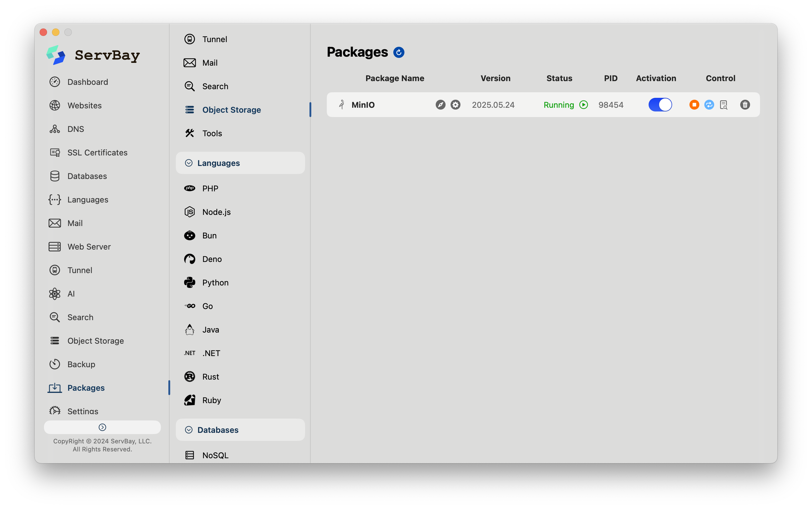Screen dimensions: 812x509
Task: Open the Backup section
Action: tap(81, 364)
